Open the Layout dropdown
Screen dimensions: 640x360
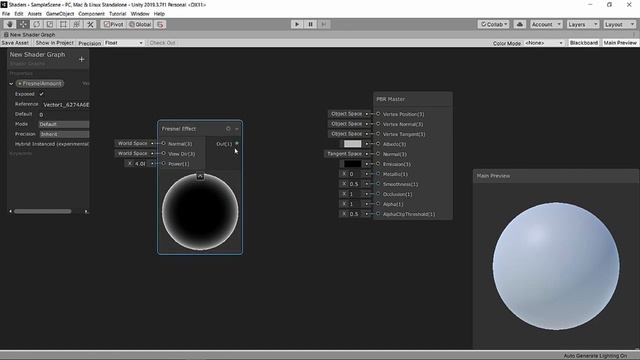click(x=619, y=24)
